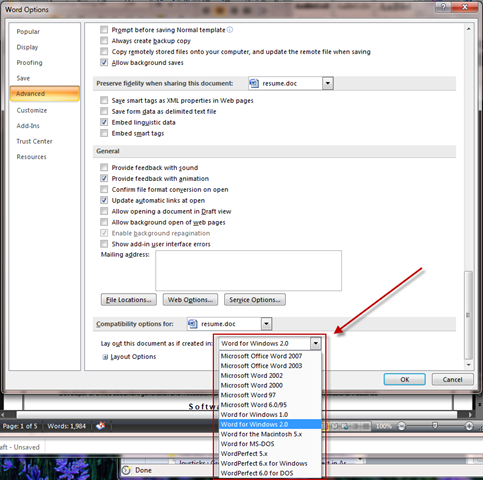Image resolution: width=483 pixels, height=480 pixels.
Task: Click inside the Mailing address text box
Action: coord(248,270)
